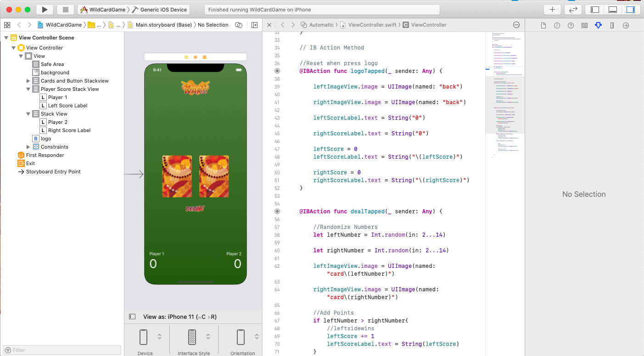This screenshot has width=644, height=356.
Task: Collapse the Player Score Stack View
Action: pyautogui.click(x=28, y=89)
